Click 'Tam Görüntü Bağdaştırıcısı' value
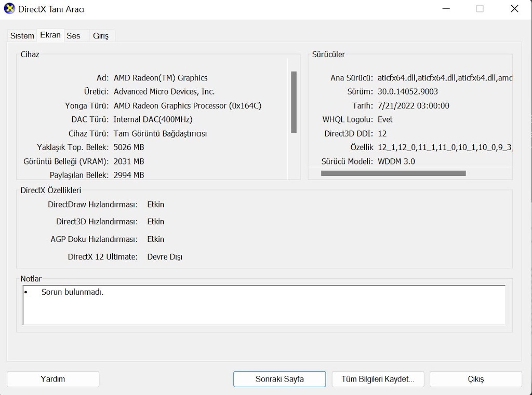The width and height of the screenshot is (532, 395). click(160, 133)
